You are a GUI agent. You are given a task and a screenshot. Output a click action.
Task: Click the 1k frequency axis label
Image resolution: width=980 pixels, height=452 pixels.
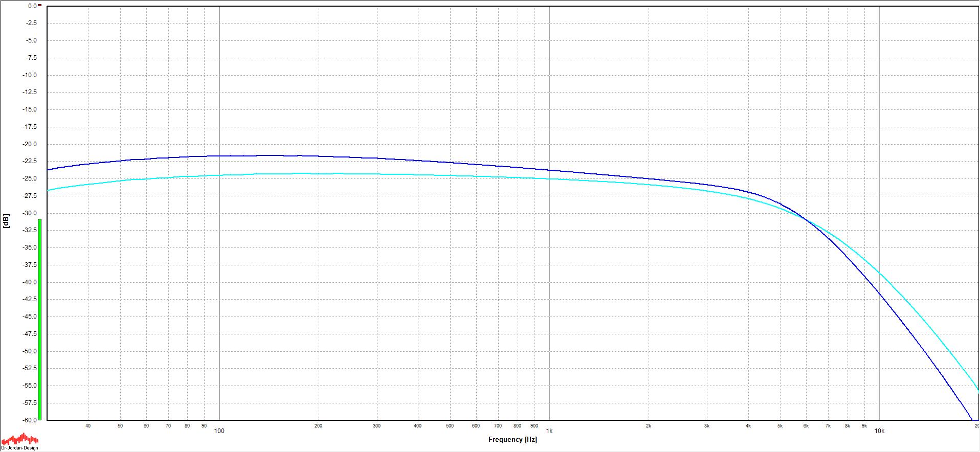pos(549,431)
